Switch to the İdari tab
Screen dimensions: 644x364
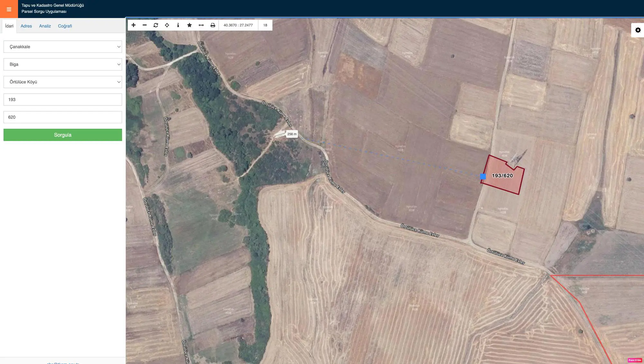[x=9, y=26]
